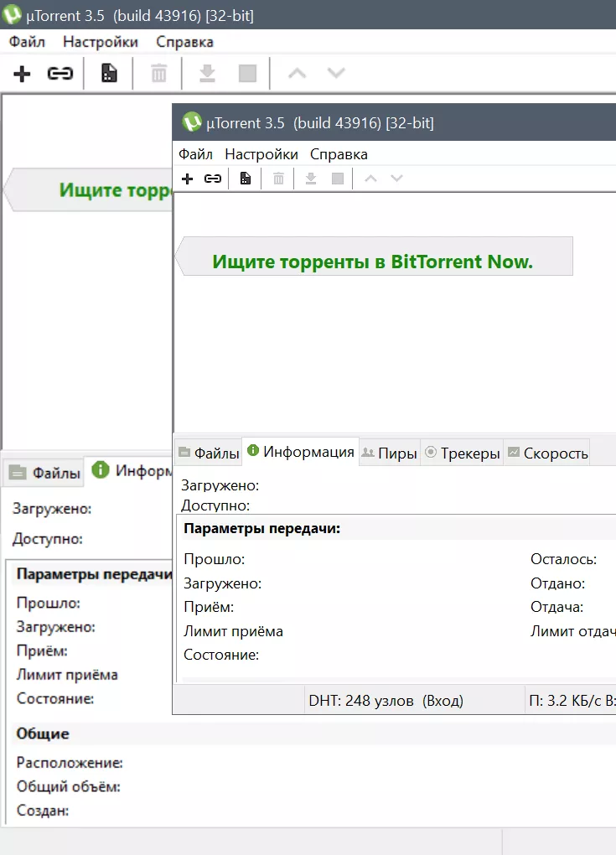616x855 pixels.
Task: Click the Общие heading in the back window
Action: pos(43,734)
